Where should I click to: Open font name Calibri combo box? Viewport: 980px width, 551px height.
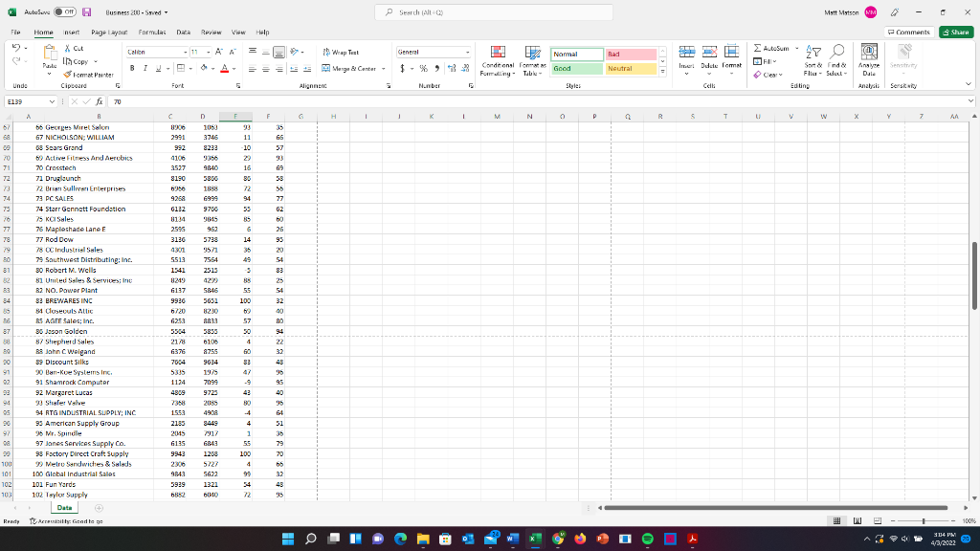(x=157, y=53)
